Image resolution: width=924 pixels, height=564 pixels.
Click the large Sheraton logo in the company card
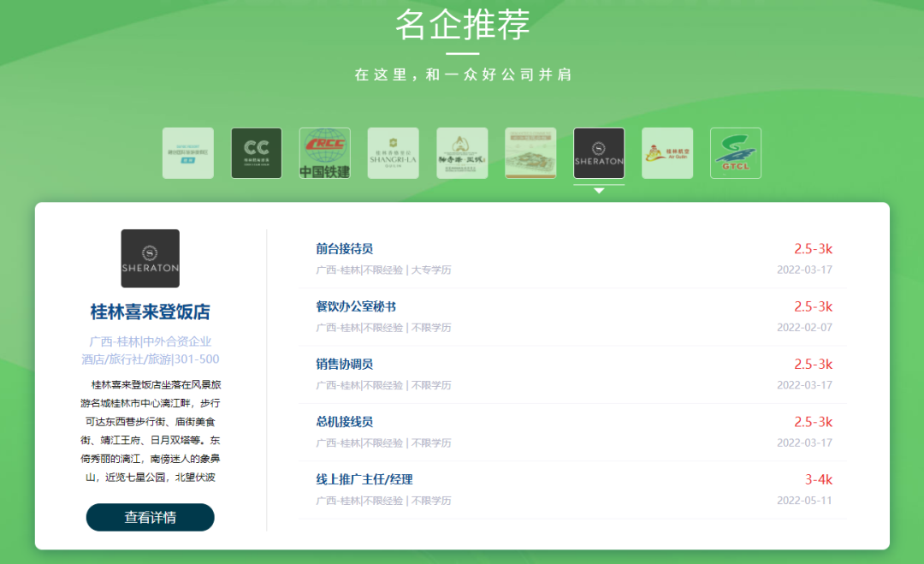[151, 258]
